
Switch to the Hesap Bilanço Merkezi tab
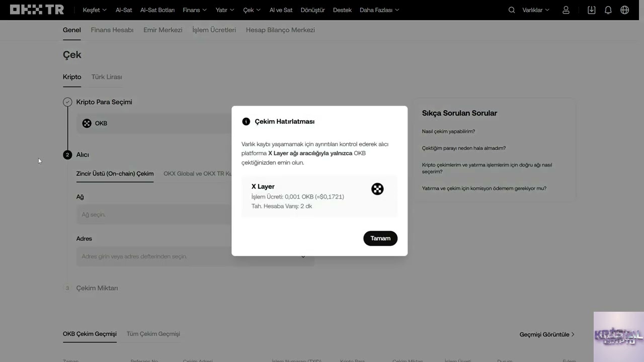(280, 30)
